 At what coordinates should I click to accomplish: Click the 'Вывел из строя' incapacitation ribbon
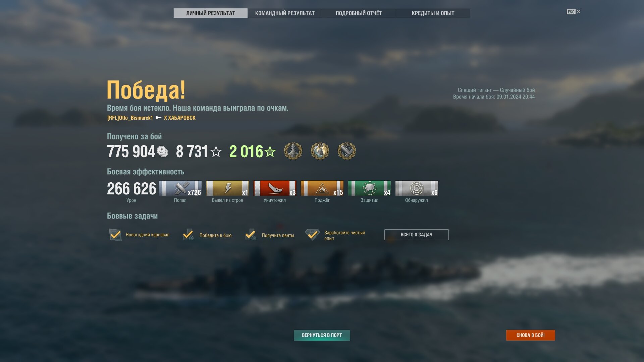(x=227, y=188)
